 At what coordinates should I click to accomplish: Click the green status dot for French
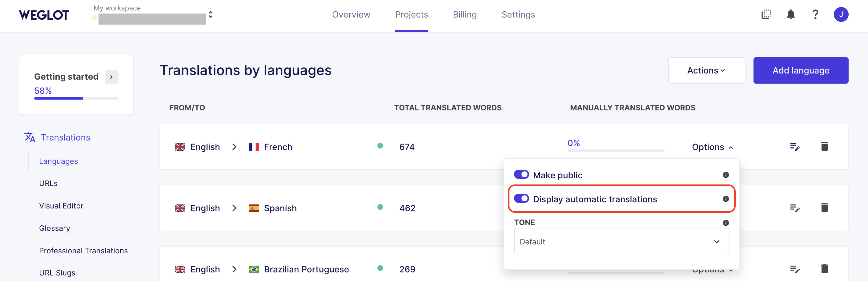coord(380,146)
